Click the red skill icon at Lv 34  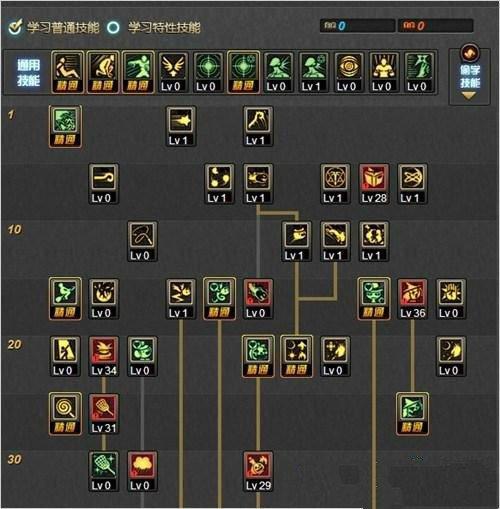click(104, 357)
